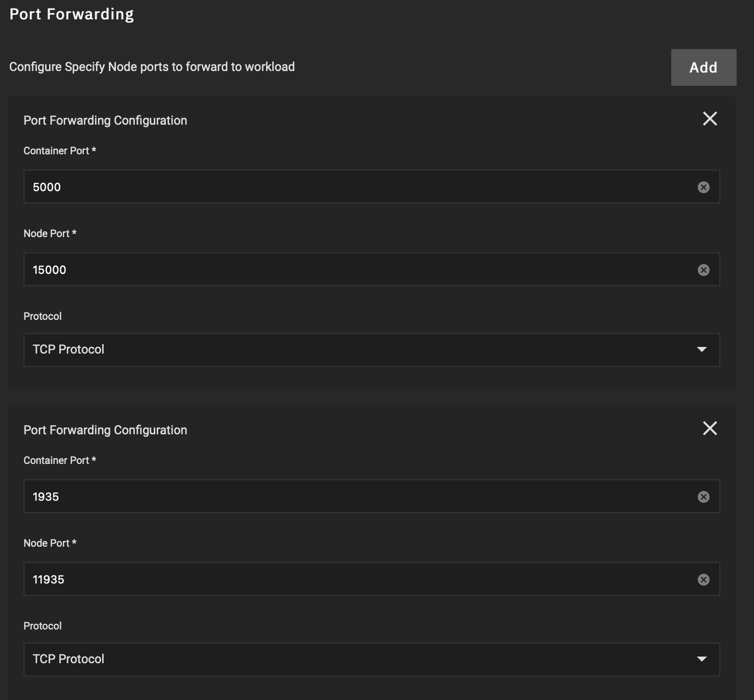Remove the port forwarding configuration for port 1935

pos(710,429)
